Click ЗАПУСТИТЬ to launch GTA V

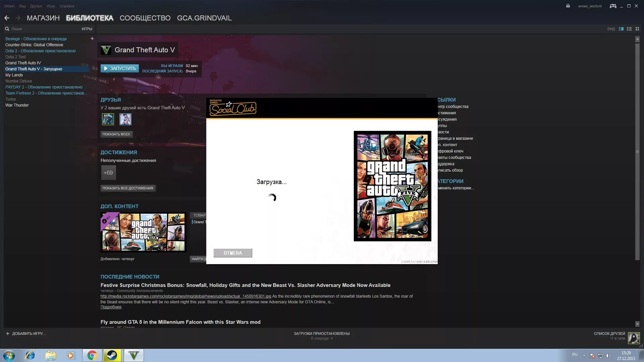click(120, 68)
